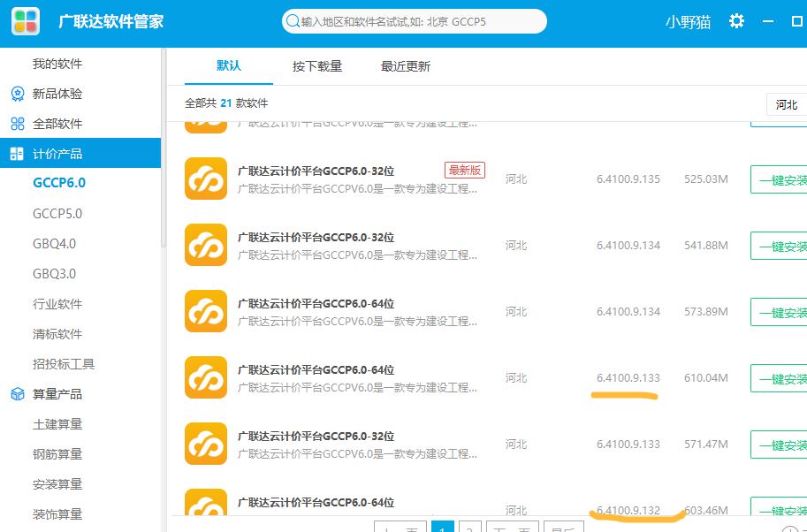Switch to the 最近更新 tab
Image resolution: width=807 pixels, height=532 pixels.
[x=405, y=66]
